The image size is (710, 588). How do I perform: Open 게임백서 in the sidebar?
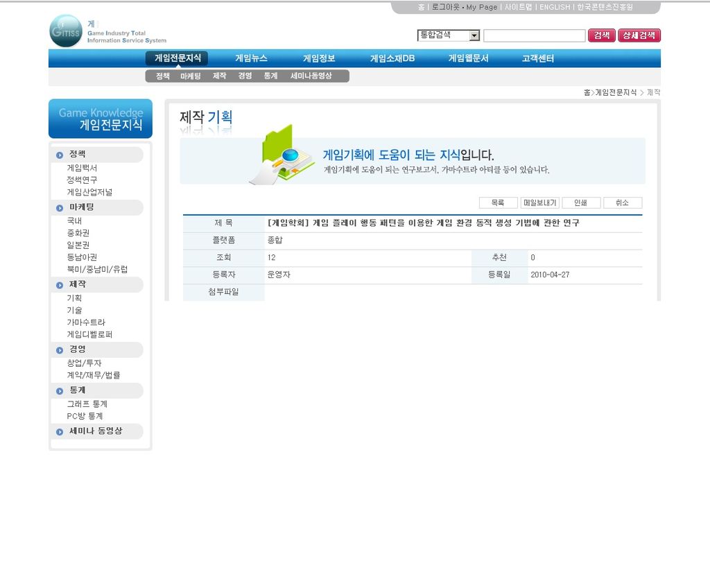(x=82, y=168)
